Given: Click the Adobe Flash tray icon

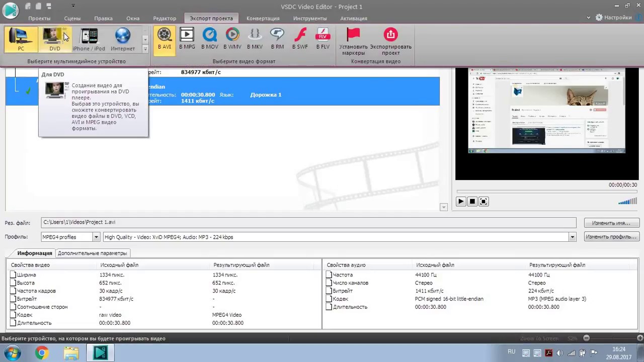Looking at the screenshot, I should [548, 353].
